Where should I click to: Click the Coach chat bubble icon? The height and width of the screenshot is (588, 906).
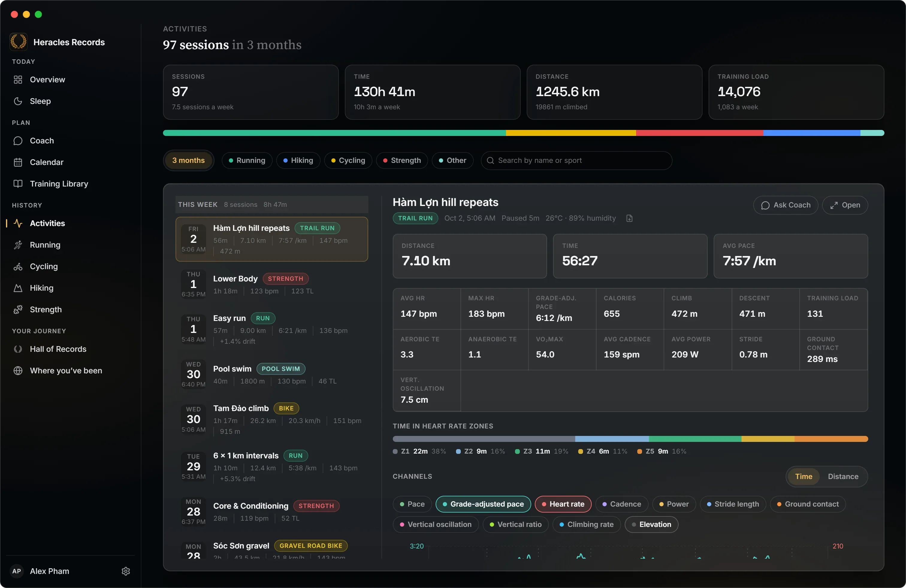pyautogui.click(x=18, y=141)
